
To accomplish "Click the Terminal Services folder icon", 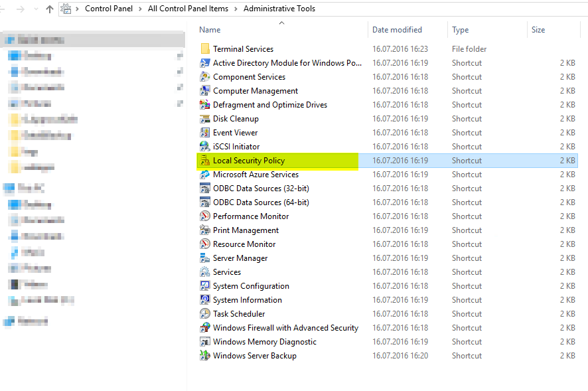I will click(205, 49).
